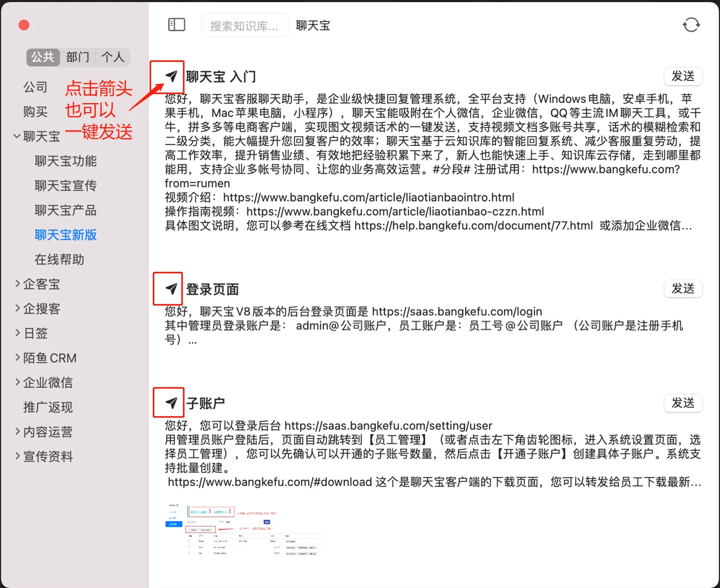Open 在线帮助 category
The width and height of the screenshot is (720, 588).
coord(59,259)
